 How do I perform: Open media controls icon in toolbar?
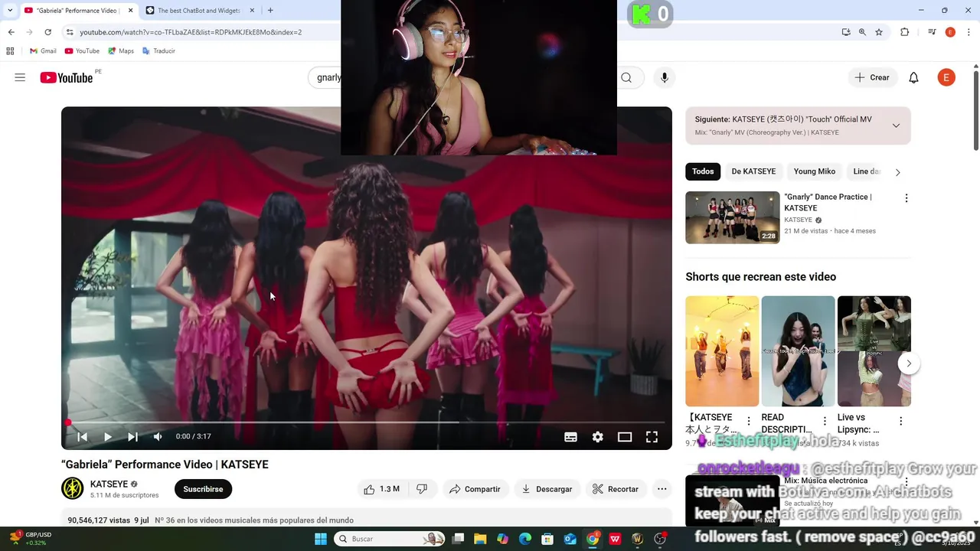point(932,32)
